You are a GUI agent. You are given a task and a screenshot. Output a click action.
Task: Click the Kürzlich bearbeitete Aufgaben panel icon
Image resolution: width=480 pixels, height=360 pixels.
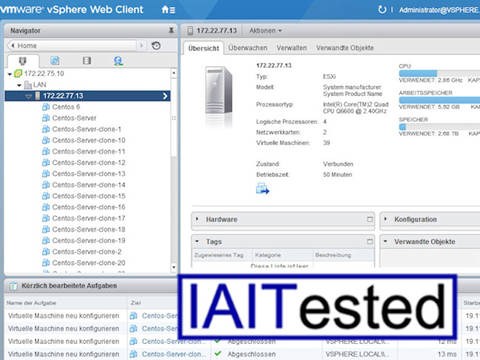(x=13, y=286)
